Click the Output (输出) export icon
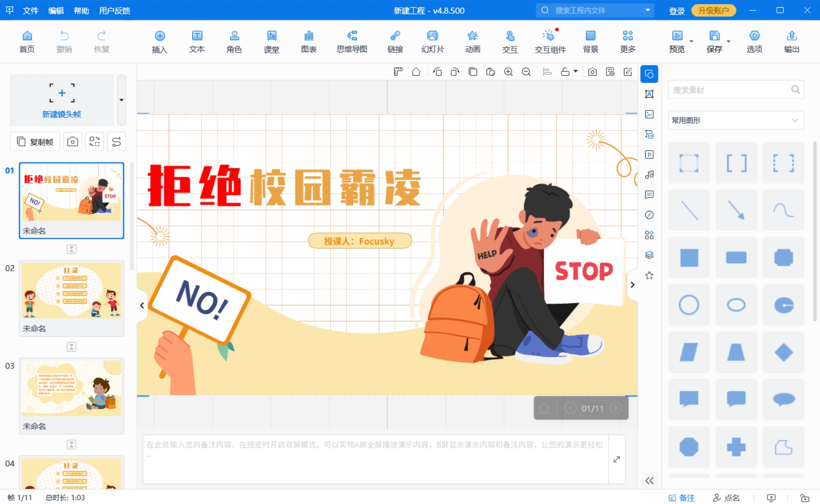The image size is (820, 504). pos(791,42)
